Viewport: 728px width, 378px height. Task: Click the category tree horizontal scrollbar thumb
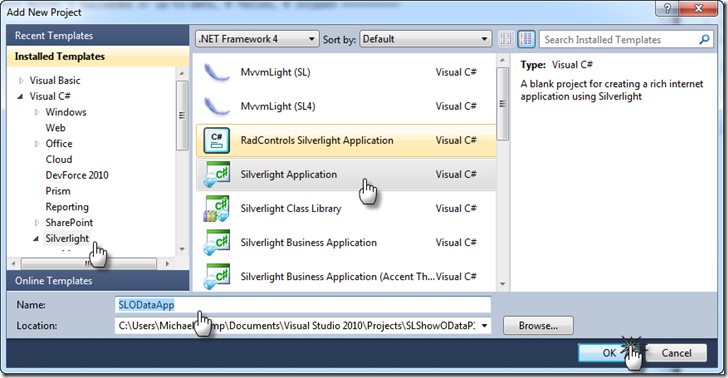(89, 263)
